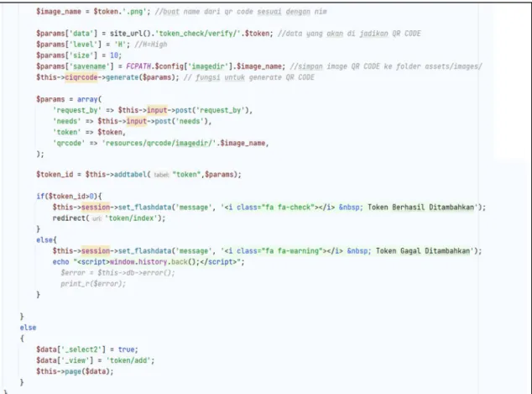This screenshot has height=394, width=532.
Task: Click the $this->page($data) call
Action: click(x=75, y=371)
